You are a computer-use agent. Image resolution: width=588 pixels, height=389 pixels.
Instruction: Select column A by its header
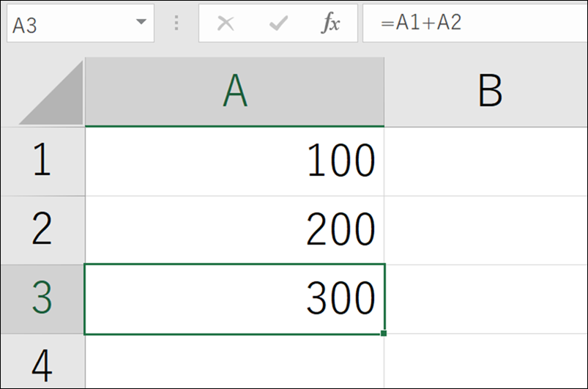pyautogui.click(x=234, y=92)
